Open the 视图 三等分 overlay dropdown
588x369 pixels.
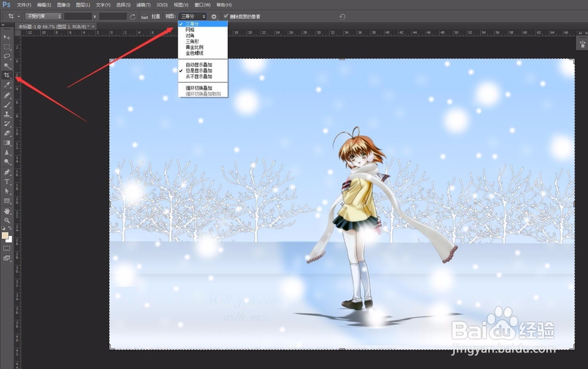click(x=192, y=16)
